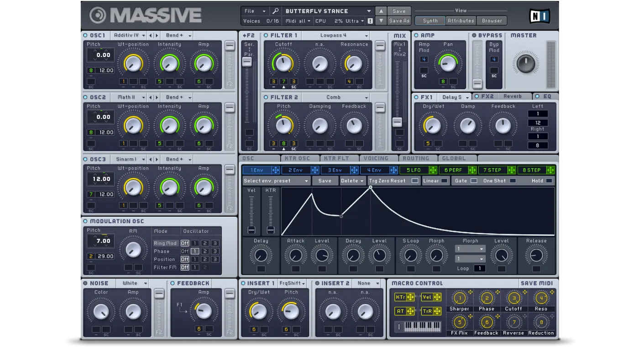Select next OSC1 wavetable with right arrow
The image size is (639, 364).
(157, 35)
